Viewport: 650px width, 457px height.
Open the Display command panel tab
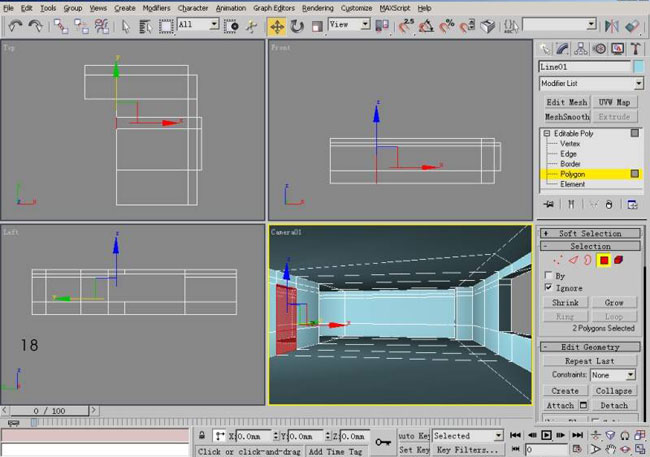[x=618, y=49]
